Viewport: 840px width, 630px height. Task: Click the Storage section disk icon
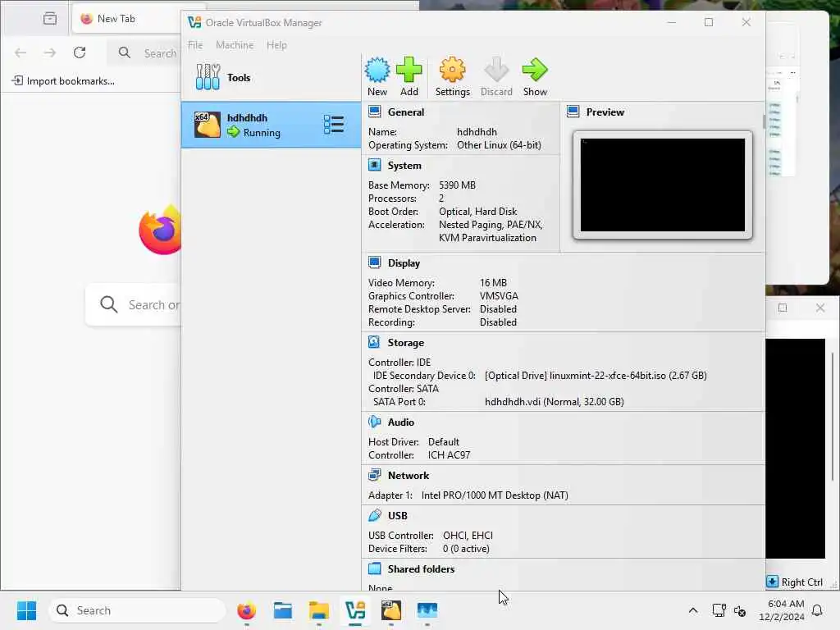pyautogui.click(x=374, y=342)
